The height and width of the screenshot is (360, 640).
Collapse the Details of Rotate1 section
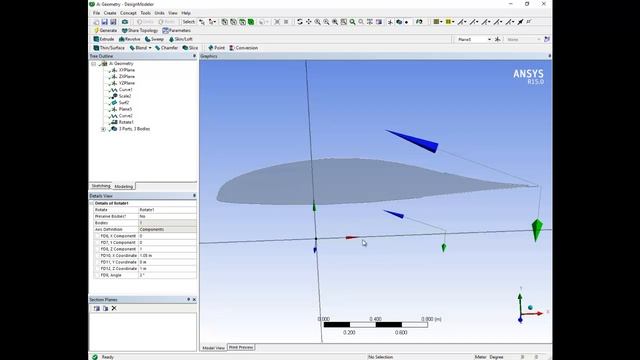pos(92,203)
